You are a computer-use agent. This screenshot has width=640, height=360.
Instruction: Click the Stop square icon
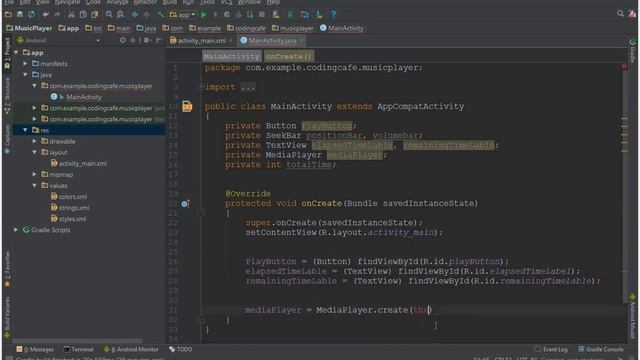tap(262, 15)
